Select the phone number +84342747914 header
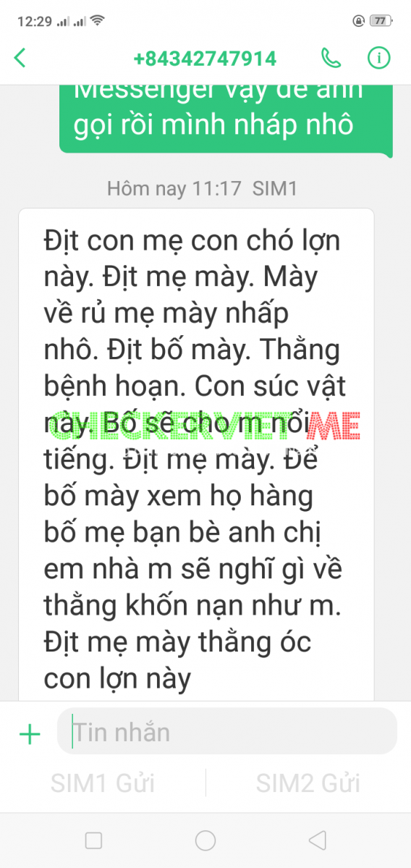 pos(205,58)
